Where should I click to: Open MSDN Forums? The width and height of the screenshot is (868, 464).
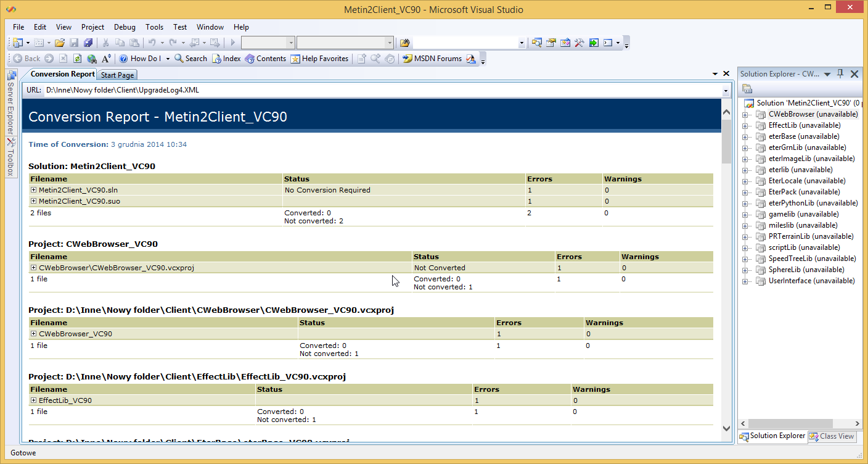tap(432, 59)
